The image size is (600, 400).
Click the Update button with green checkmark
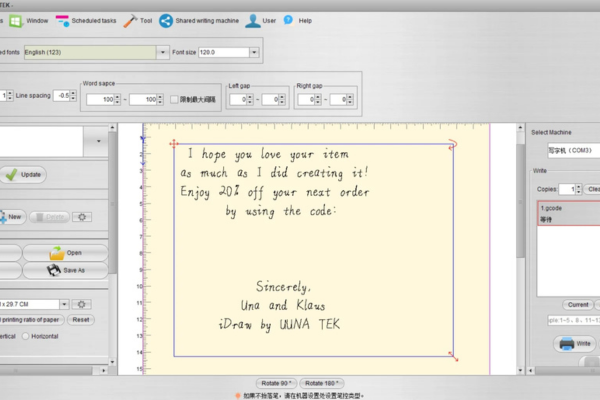(x=22, y=174)
